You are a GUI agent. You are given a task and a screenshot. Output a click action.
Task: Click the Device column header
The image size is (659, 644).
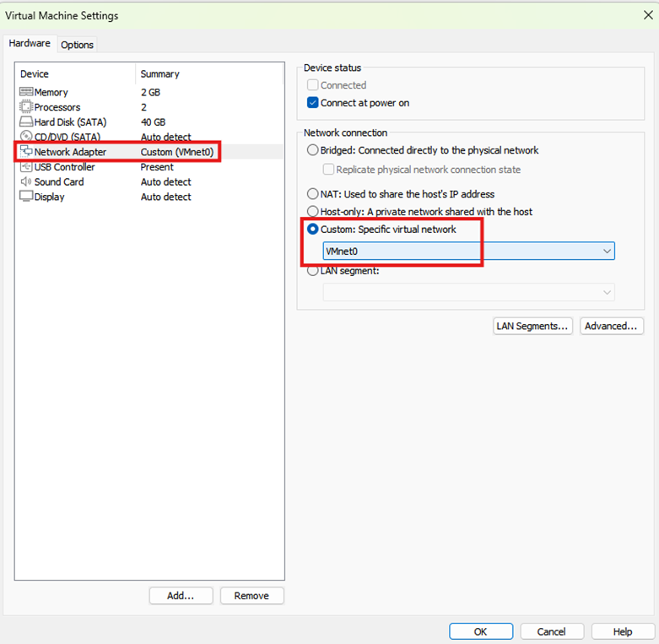(35, 74)
